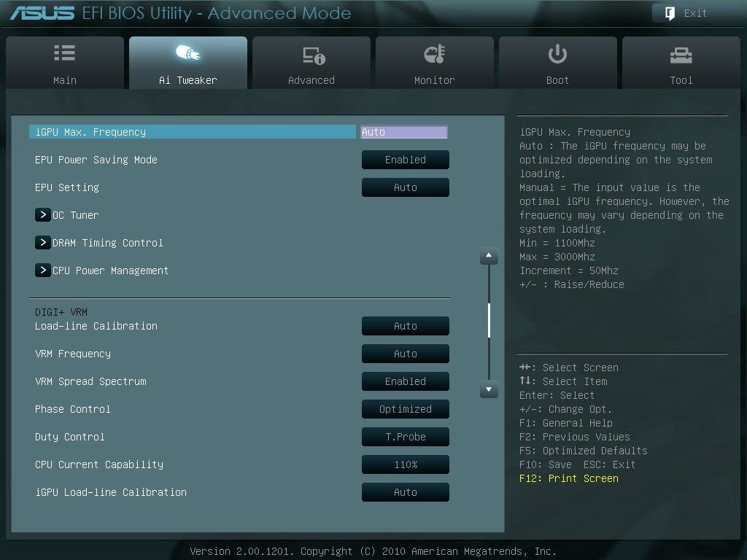Click the Exit door icon
This screenshot has width=747, height=560.
(670, 13)
